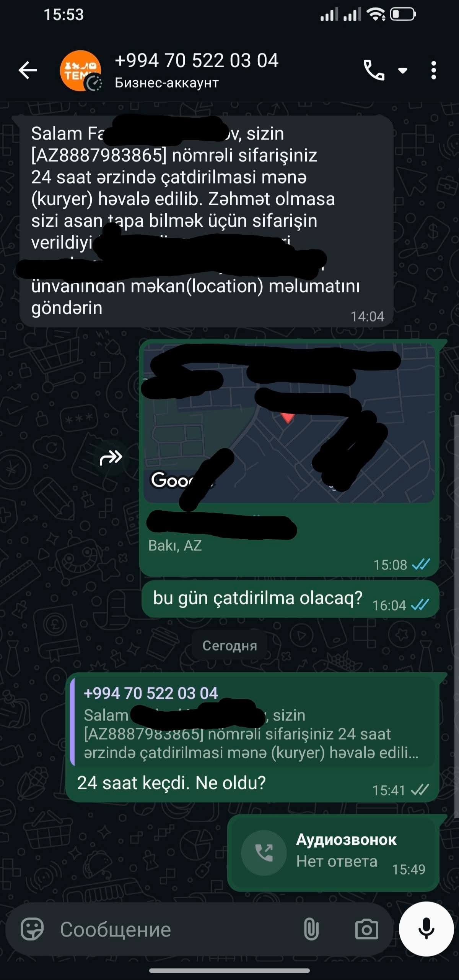The height and width of the screenshot is (980, 459).
Task: Open the shared Google map location thumbnail
Action: 289,423
